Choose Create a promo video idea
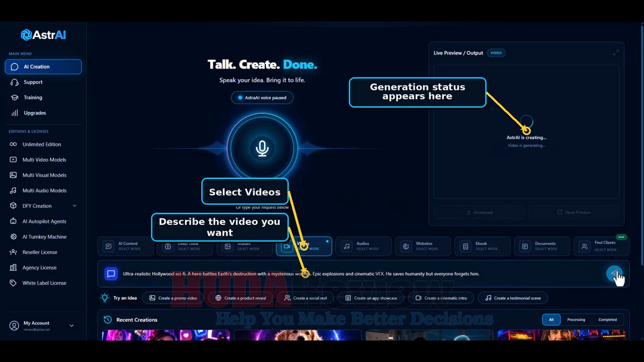 (x=173, y=298)
